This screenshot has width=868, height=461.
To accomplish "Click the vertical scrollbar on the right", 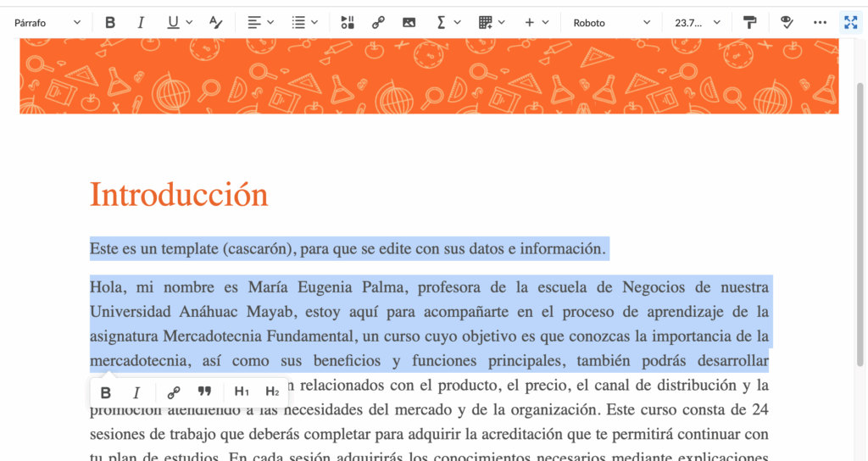I will [x=860, y=229].
